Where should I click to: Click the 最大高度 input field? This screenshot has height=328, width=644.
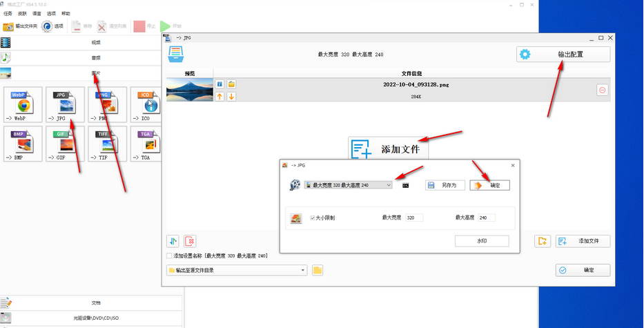tap(487, 218)
